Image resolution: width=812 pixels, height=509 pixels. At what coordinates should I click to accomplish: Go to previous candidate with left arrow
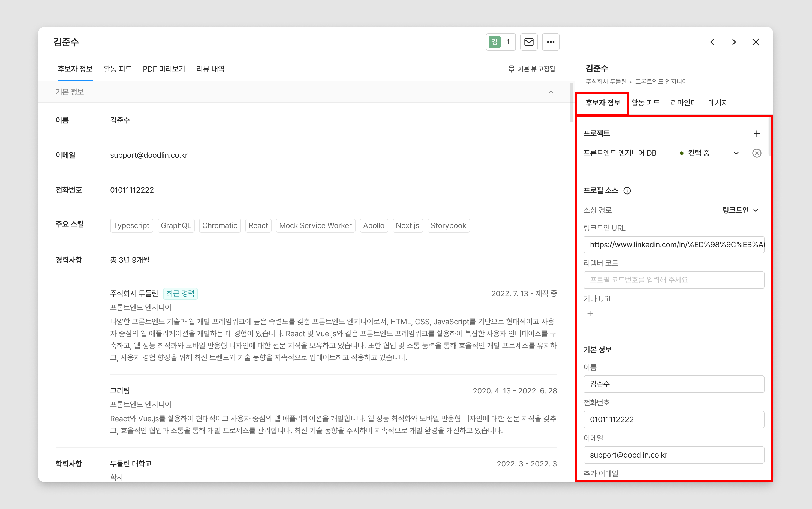(x=712, y=42)
